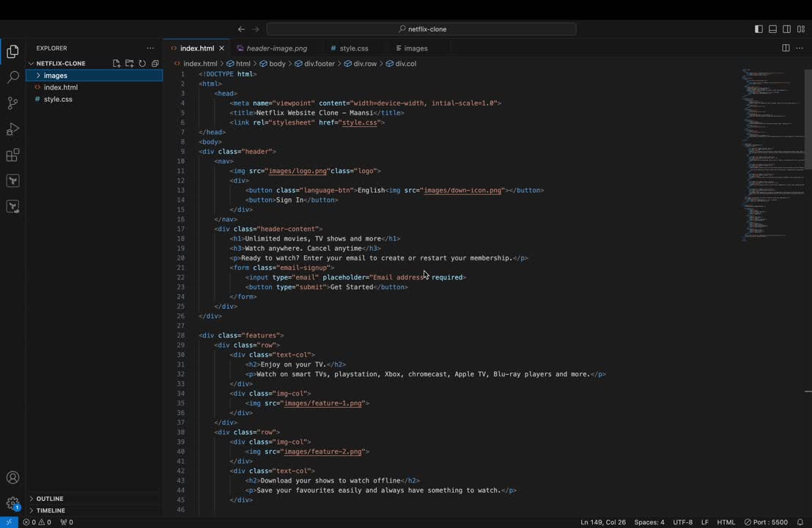Click the New File icon in Explorer
The height and width of the screenshot is (528, 812).
point(117,64)
